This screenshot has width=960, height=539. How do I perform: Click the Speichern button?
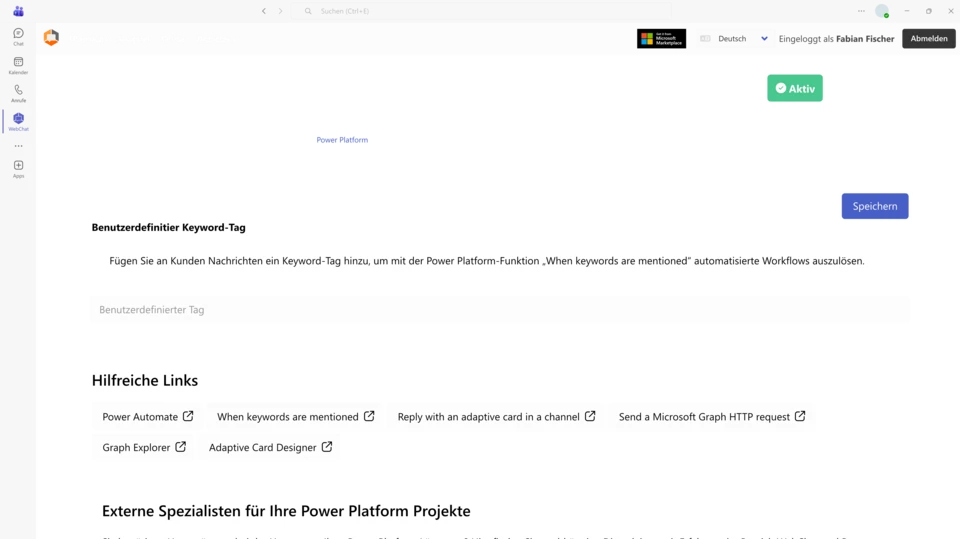pos(875,206)
